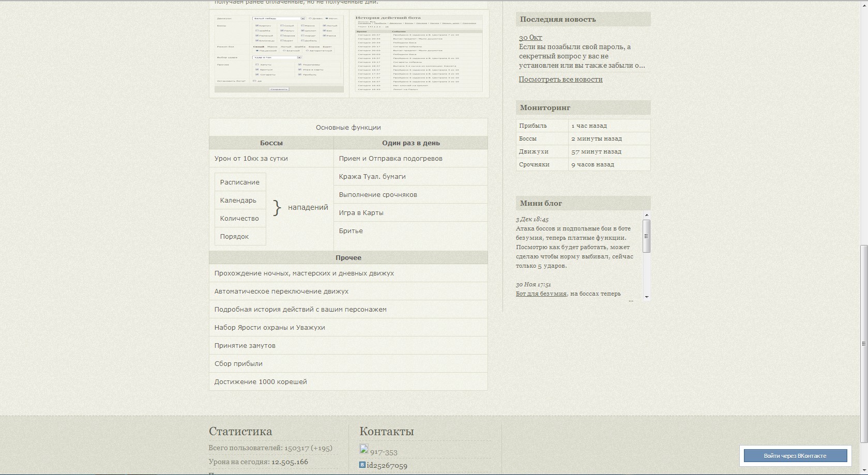Open the bot settings screenshot thumbnail

[279, 54]
